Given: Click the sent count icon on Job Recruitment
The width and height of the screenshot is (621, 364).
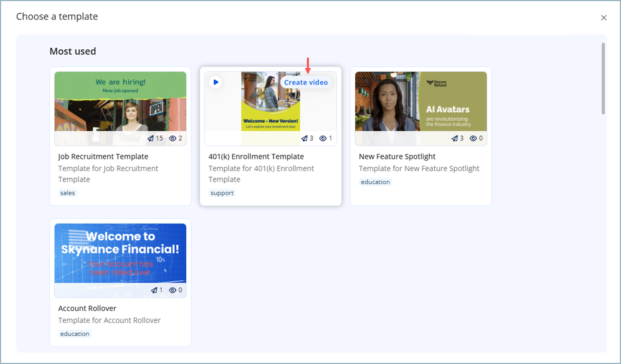Looking at the screenshot, I should (x=150, y=139).
